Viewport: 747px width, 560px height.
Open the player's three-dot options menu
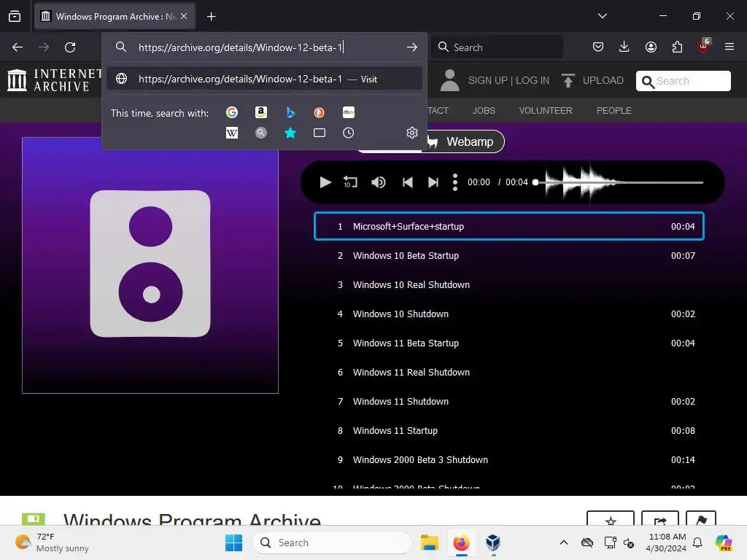click(x=455, y=182)
